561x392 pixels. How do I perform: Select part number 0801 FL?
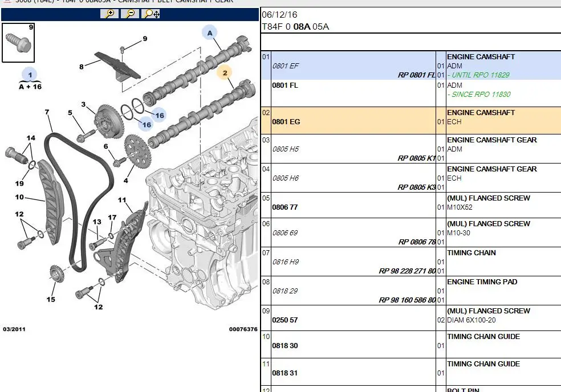tap(285, 85)
